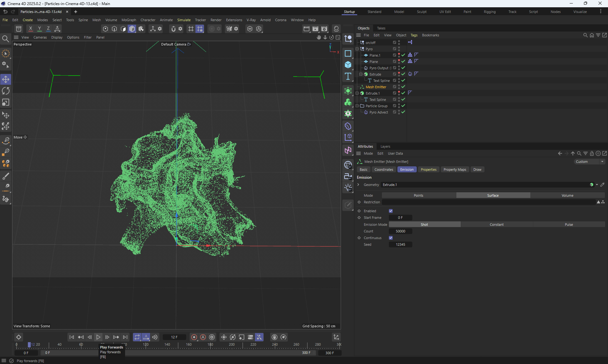Toggle the Continuous checkbox

[391, 238]
